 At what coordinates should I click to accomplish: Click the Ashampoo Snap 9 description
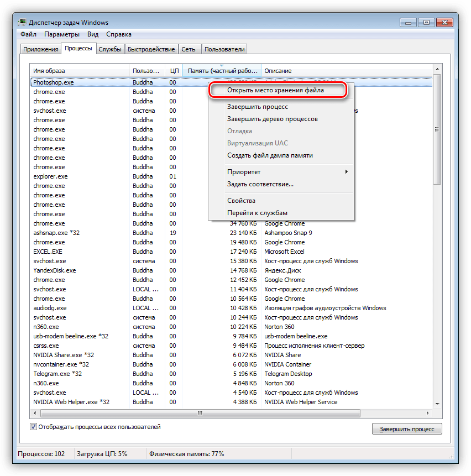288,233
